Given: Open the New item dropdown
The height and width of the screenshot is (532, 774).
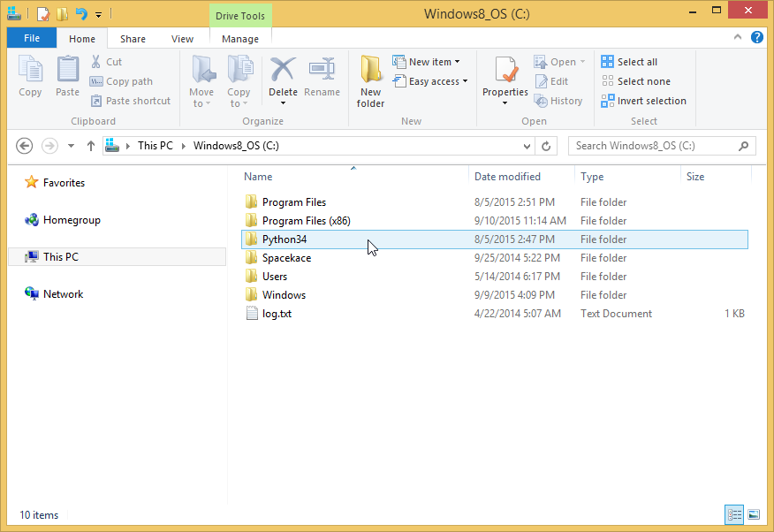Looking at the screenshot, I should point(458,62).
